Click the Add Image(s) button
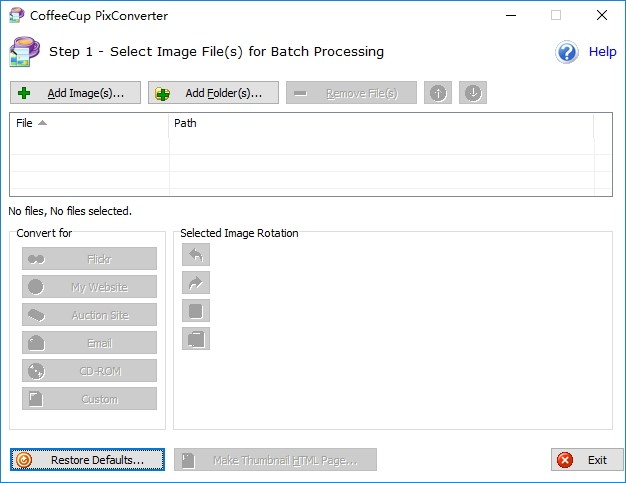The image size is (626, 483). (x=75, y=93)
